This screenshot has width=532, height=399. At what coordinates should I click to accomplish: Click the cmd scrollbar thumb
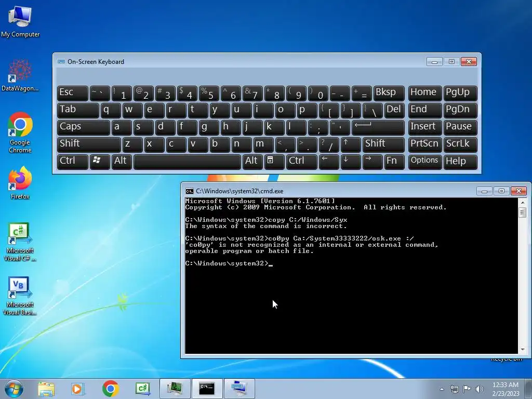tap(523, 212)
